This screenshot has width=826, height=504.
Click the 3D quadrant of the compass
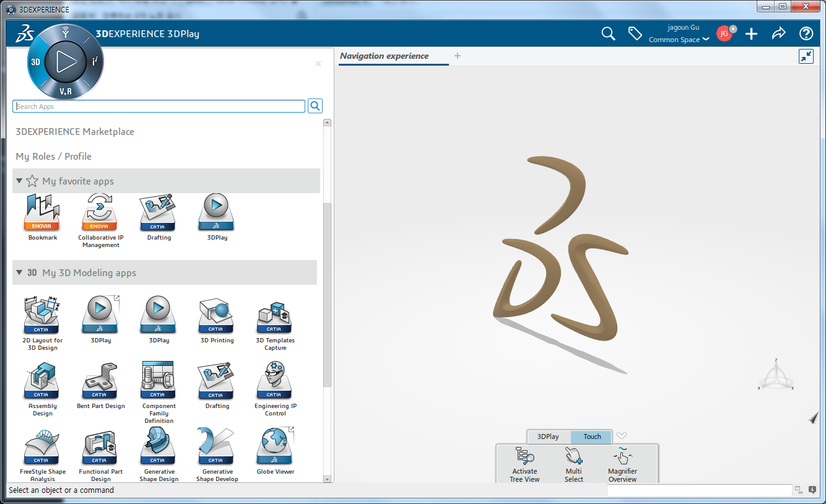[36, 62]
